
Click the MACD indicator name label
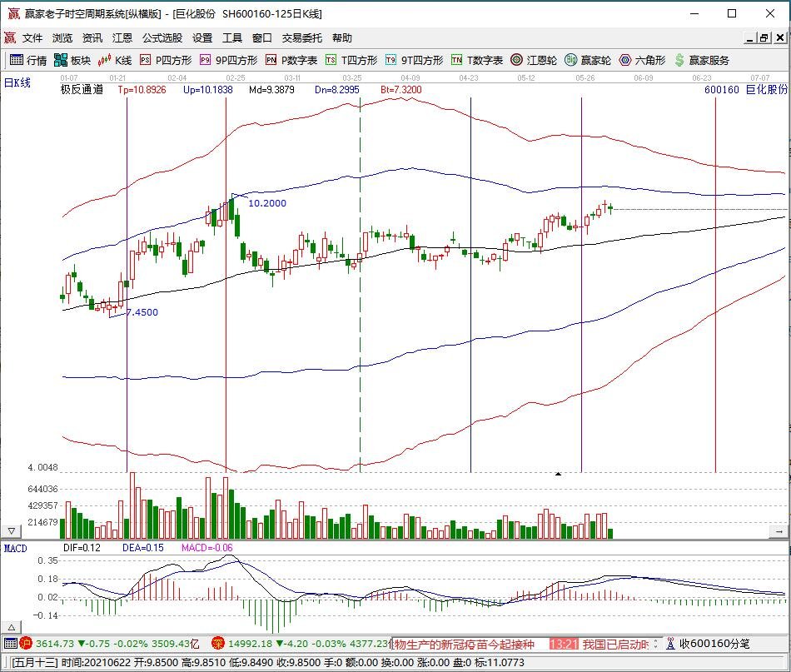(x=16, y=548)
